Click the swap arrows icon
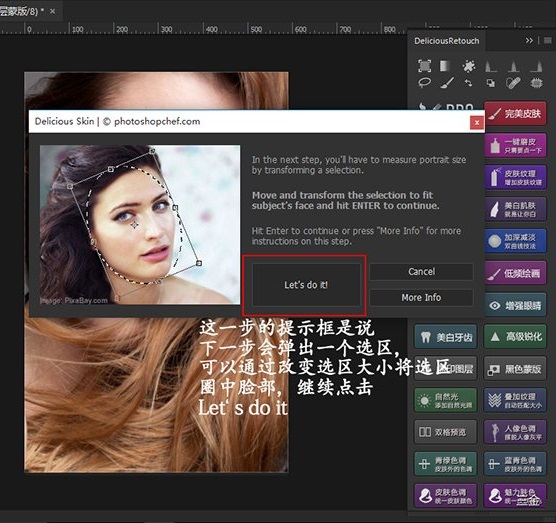556x523 pixels. [x=469, y=83]
